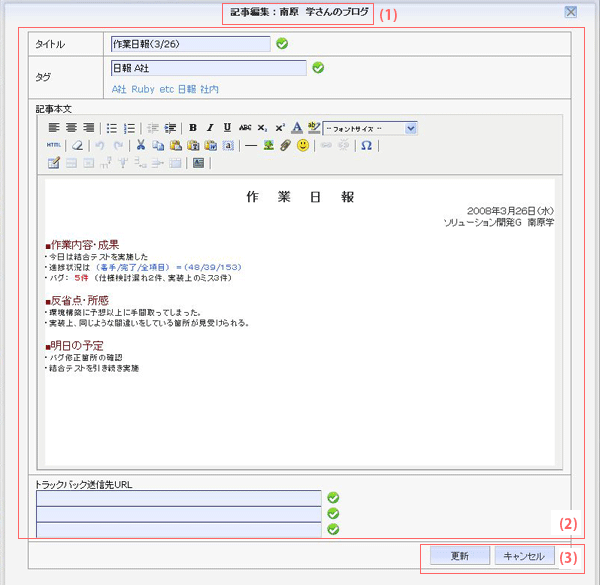Click the 作業日報 heading in the editor
This screenshot has height=585, width=600.
coord(300,197)
